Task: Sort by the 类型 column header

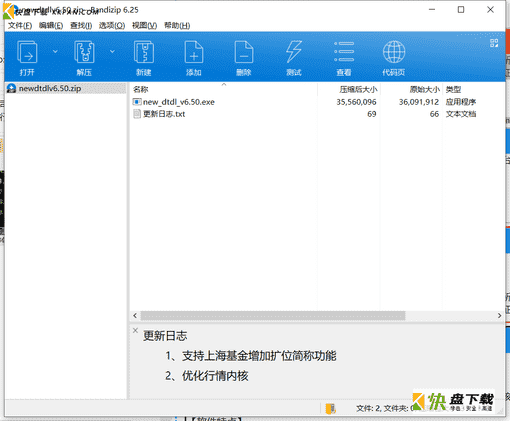Action: [473, 89]
